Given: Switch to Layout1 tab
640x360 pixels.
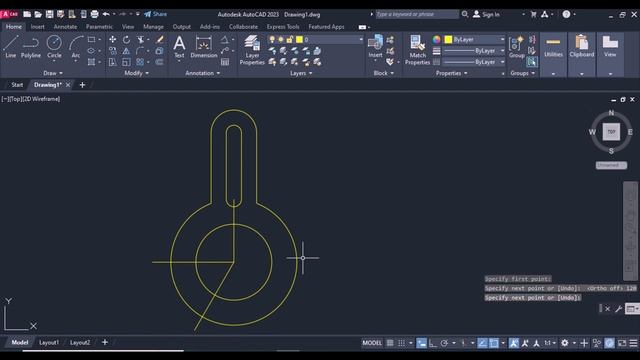Looking at the screenshot, I should point(49,342).
